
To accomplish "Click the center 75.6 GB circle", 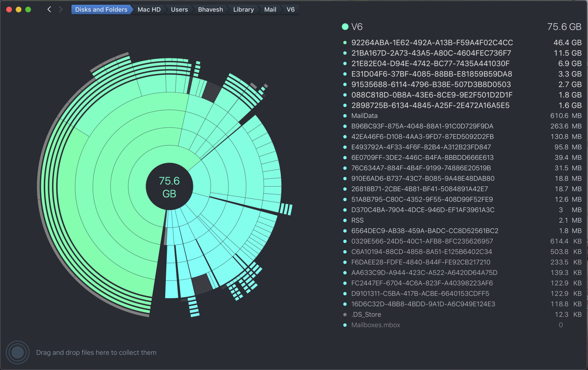I will (x=169, y=187).
